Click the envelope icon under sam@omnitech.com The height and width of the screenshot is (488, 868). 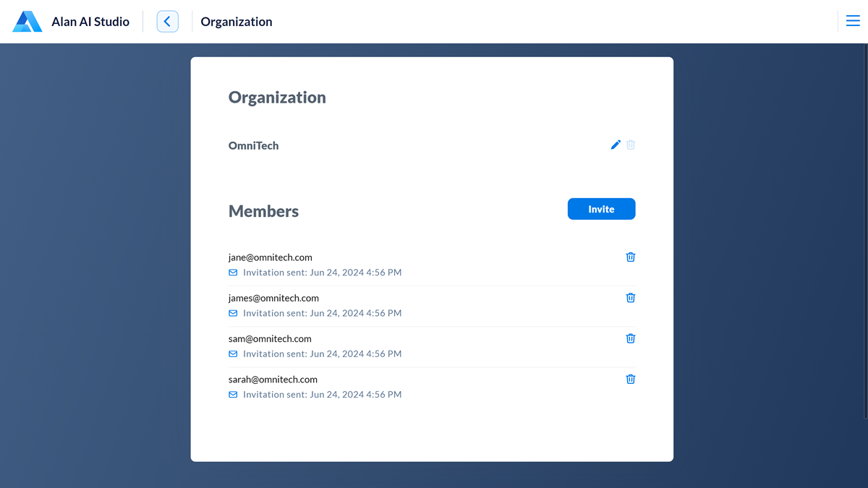[233, 354]
